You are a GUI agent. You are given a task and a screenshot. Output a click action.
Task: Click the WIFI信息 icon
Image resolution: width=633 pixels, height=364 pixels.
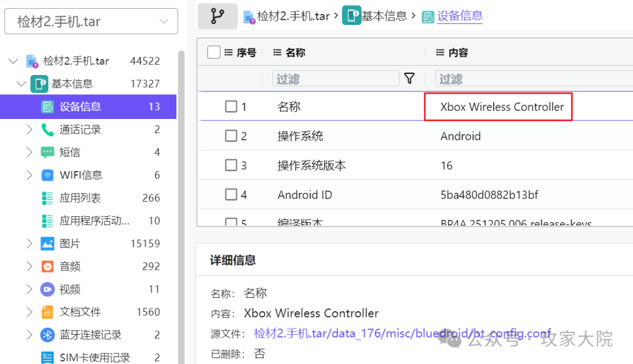pos(47,175)
